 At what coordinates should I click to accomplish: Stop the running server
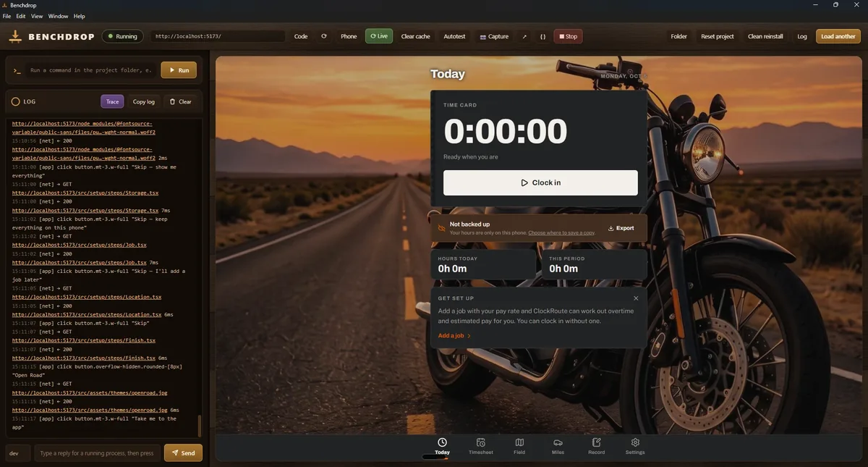coord(568,36)
